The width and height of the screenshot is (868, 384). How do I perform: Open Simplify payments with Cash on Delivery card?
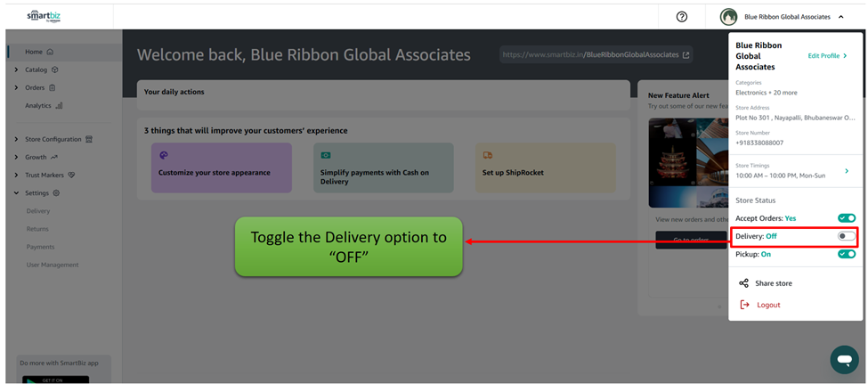click(x=384, y=167)
